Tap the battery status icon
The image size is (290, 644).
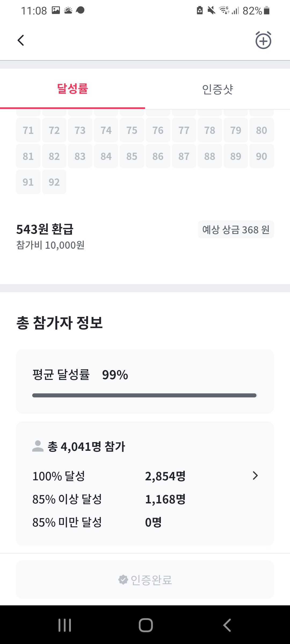267,10
